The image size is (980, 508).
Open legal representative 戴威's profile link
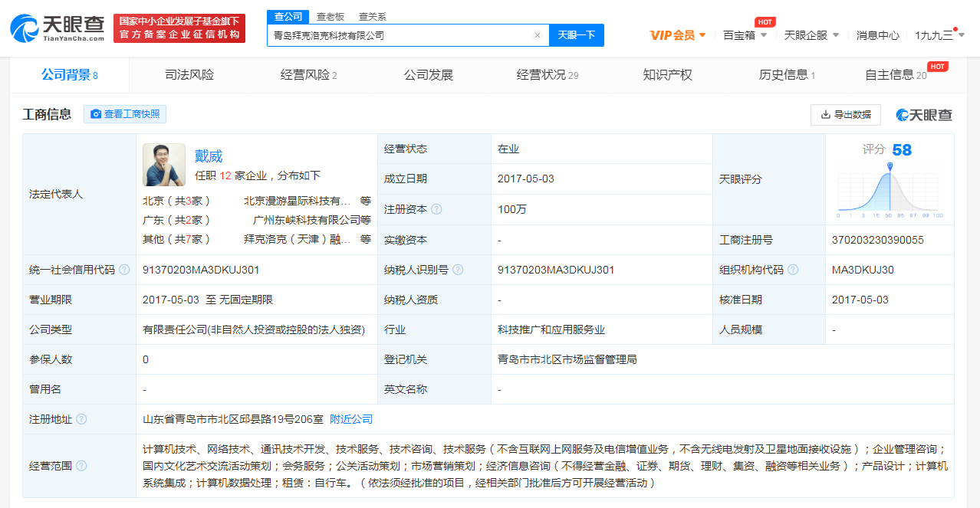click(x=209, y=156)
